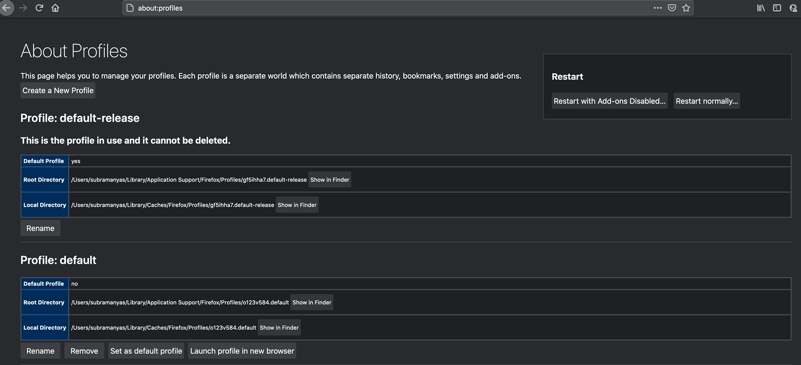Click 'This is the profile in use' notice
This screenshot has height=365, width=801.
125,140
